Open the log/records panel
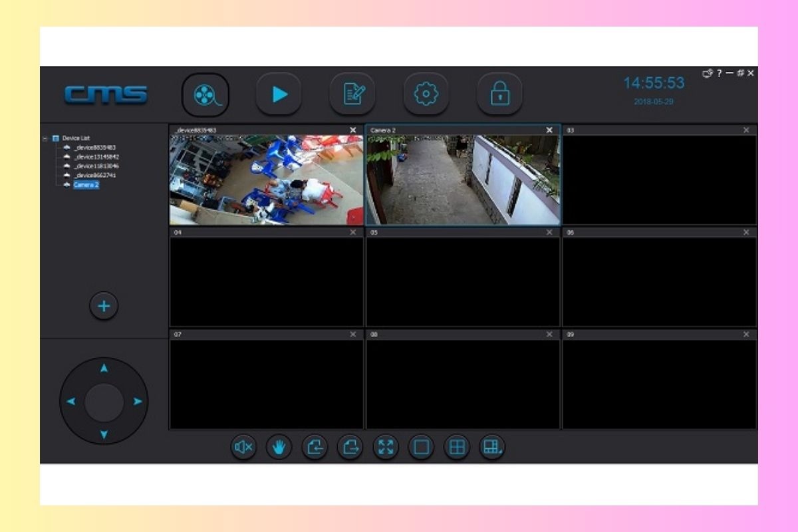 coord(354,93)
